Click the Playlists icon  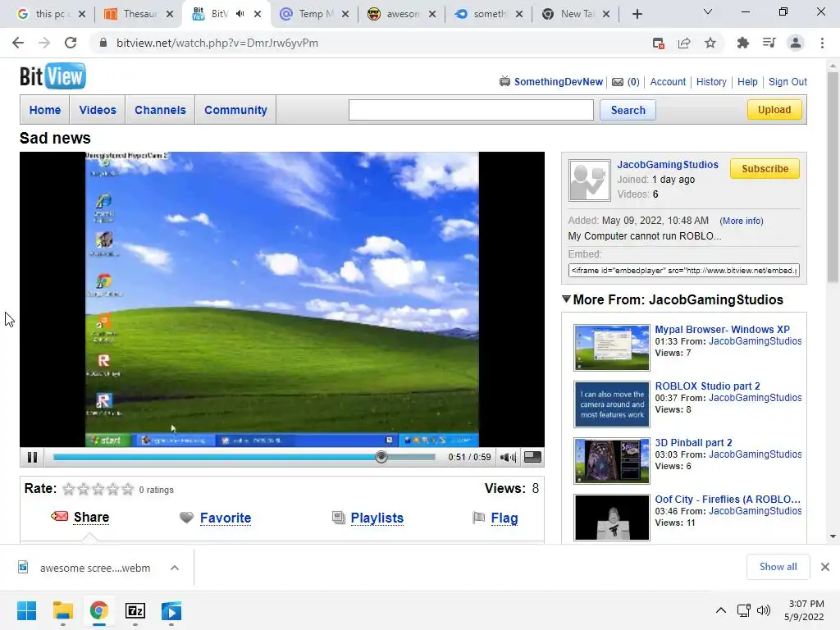pos(339,518)
